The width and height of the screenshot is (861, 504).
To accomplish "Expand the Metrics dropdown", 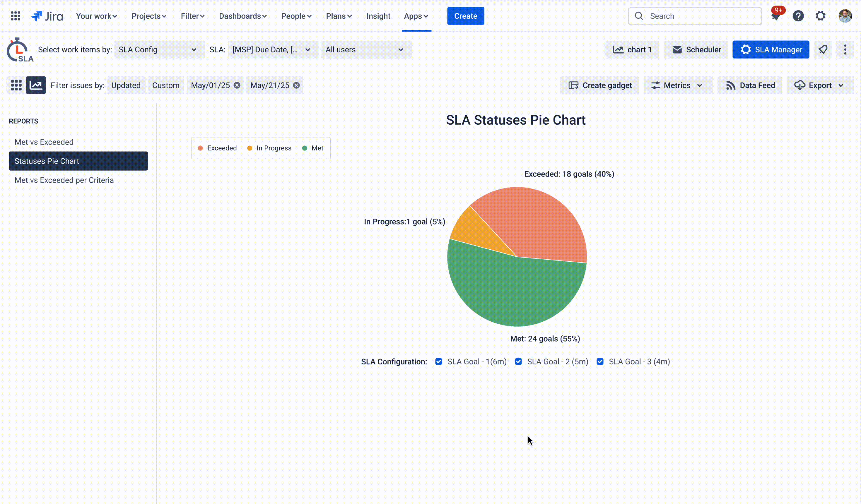I will pos(678,85).
